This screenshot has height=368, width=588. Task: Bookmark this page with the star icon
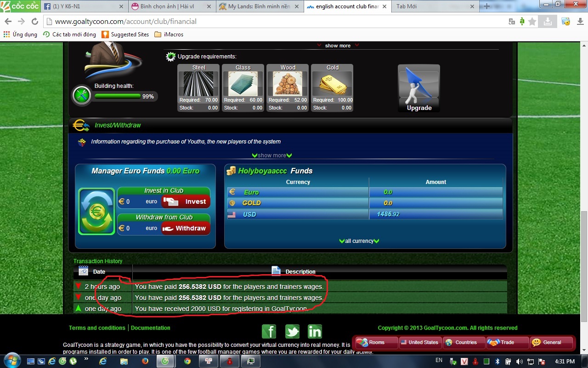(532, 22)
